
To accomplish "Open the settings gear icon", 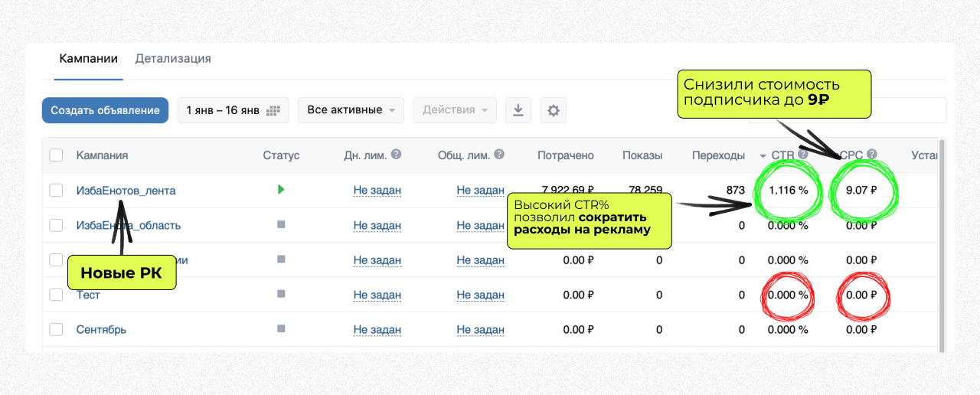I will 553,110.
